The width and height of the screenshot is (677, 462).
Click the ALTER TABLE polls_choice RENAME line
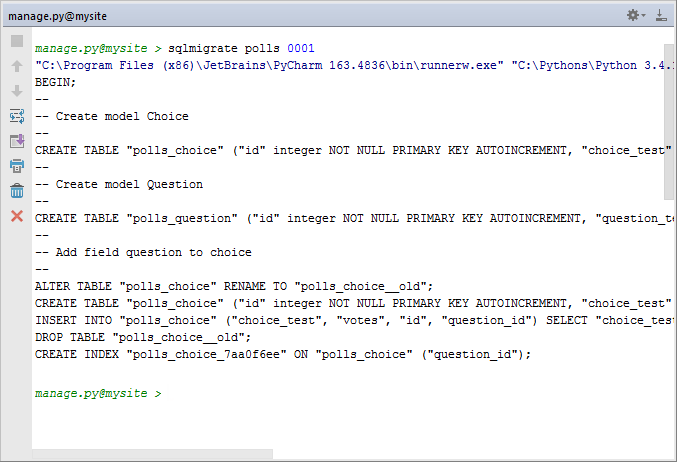pyautogui.click(x=234, y=286)
